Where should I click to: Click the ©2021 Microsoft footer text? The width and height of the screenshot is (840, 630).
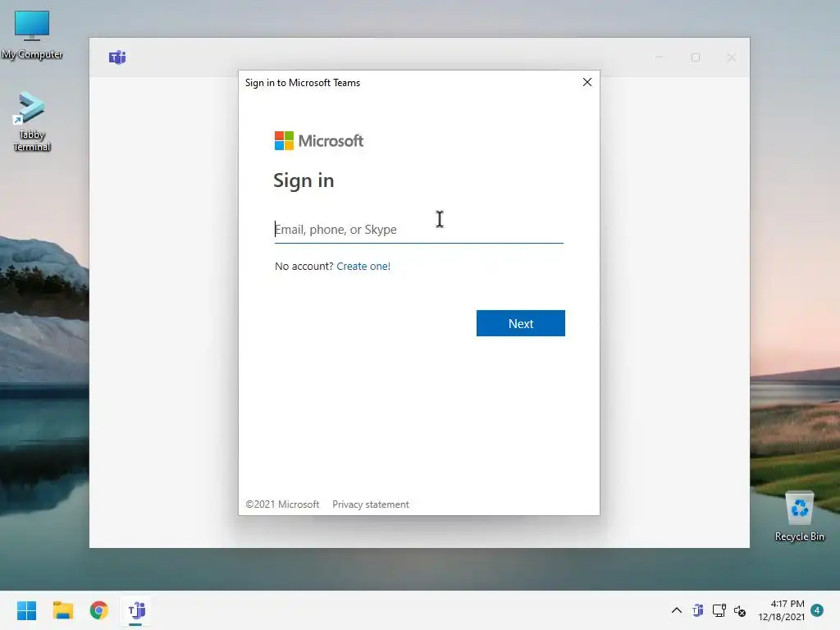[282, 504]
